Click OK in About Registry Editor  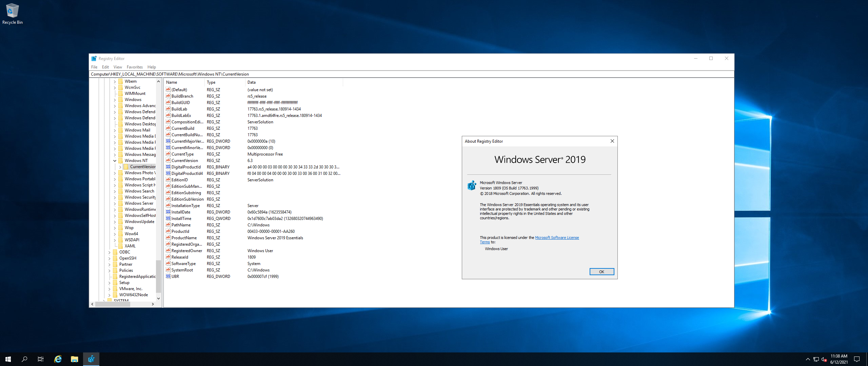point(601,272)
